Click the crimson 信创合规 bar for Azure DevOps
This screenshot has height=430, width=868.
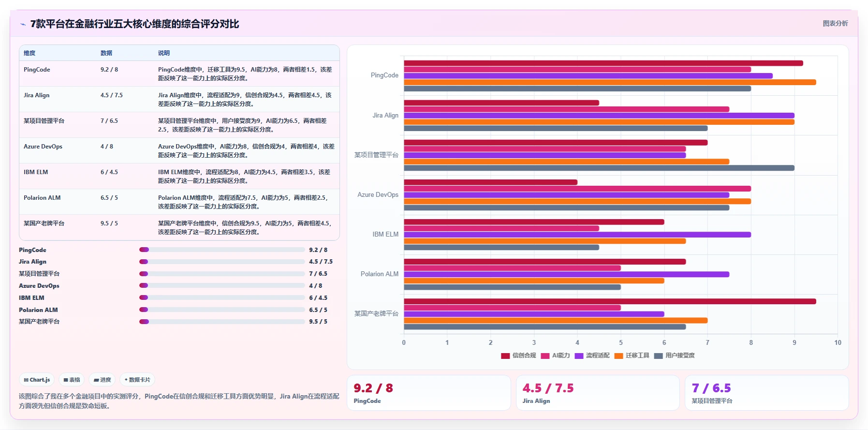[x=490, y=182]
